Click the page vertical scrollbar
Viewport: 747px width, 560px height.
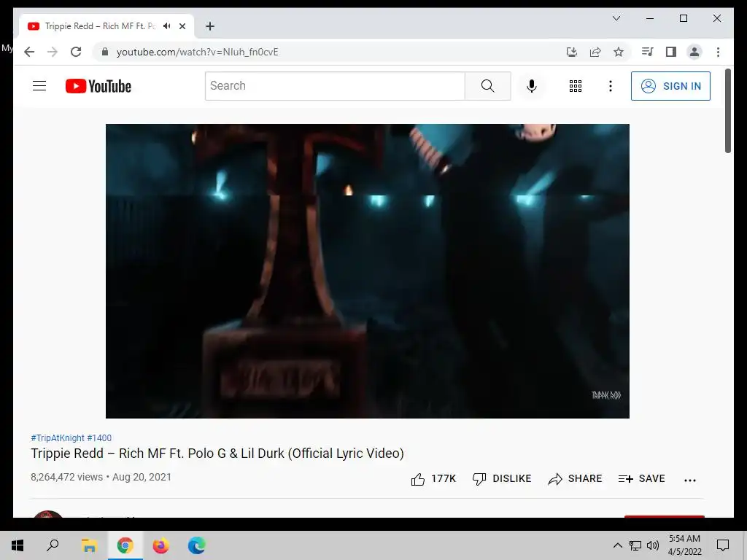[x=728, y=111]
